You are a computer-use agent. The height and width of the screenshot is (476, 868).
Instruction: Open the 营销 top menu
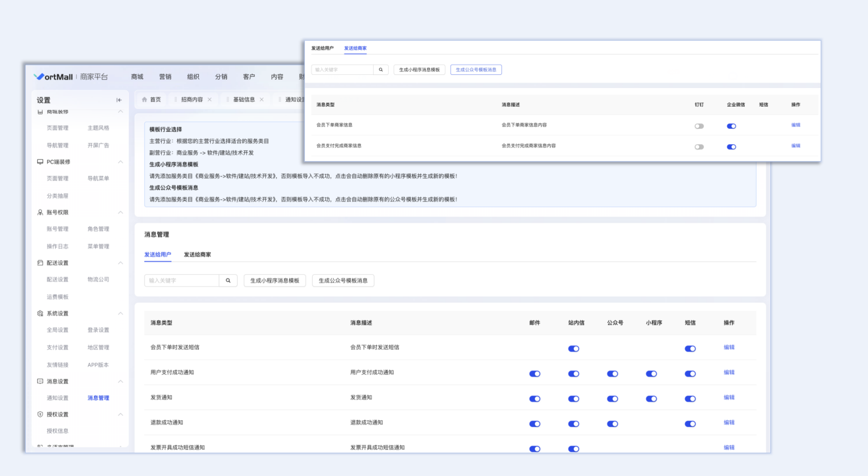point(165,77)
